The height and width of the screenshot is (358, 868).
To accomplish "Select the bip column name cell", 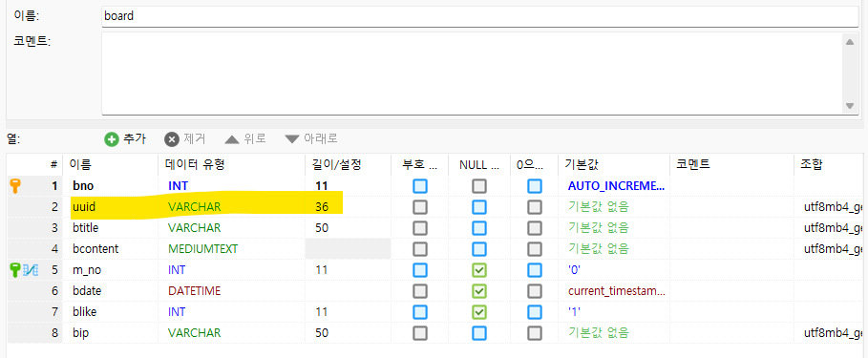I will click(x=111, y=333).
